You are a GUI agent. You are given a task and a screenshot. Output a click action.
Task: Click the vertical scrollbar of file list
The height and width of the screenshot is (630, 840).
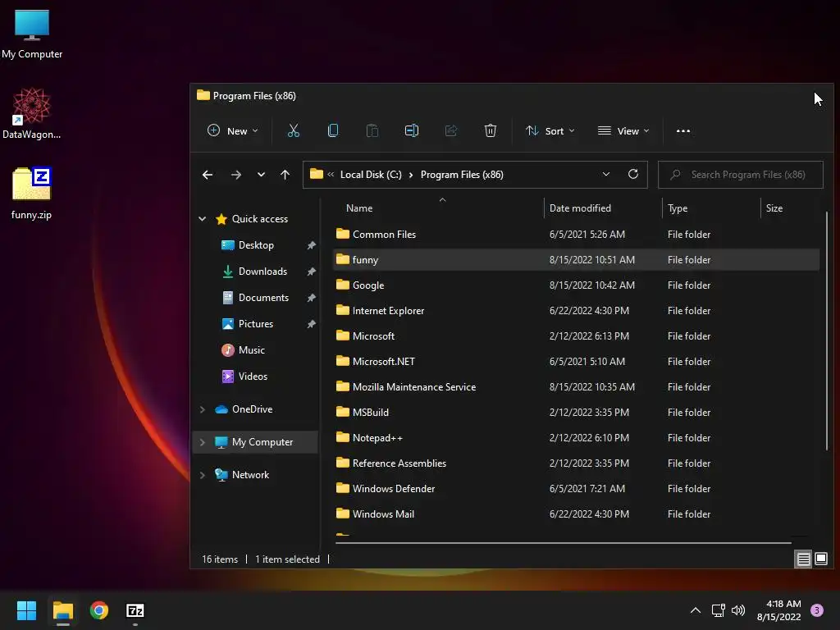827,331
